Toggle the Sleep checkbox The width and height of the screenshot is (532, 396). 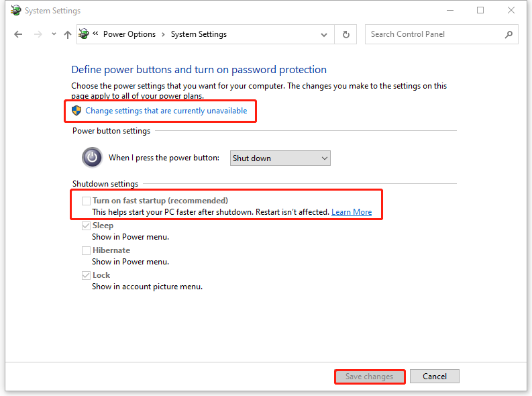click(x=86, y=226)
